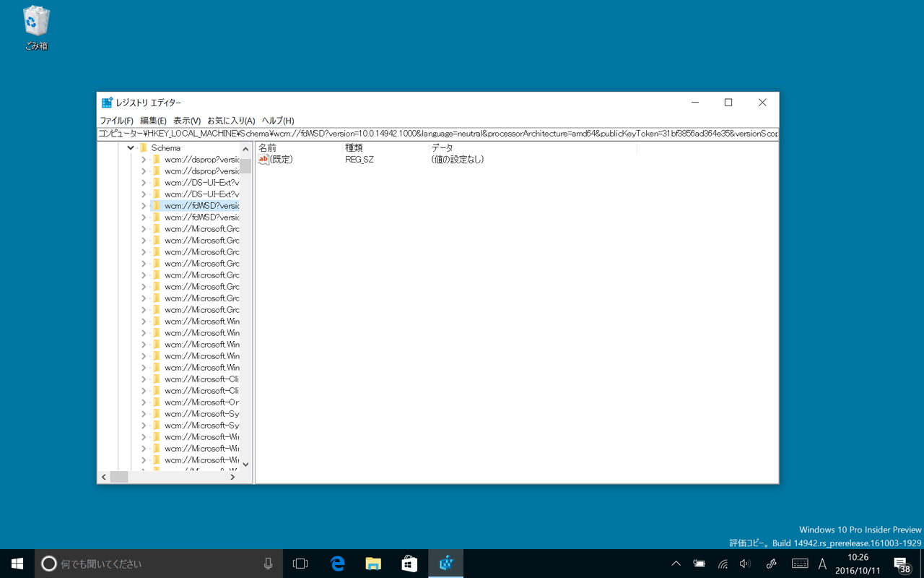The height and width of the screenshot is (578, 924).
Task: Open File Explorer from the taskbar
Action: pos(373,564)
